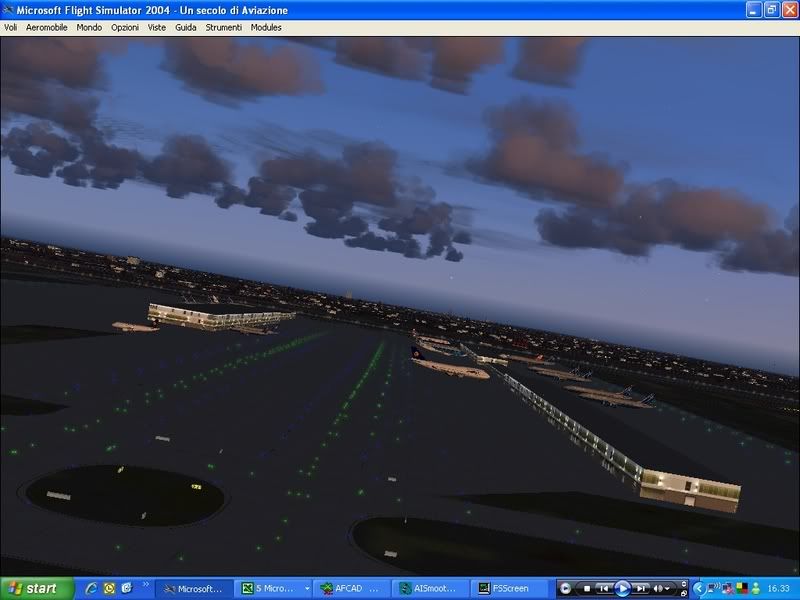
Task: Open the grouped Excel taskbar button
Action: [x=269, y=589]
